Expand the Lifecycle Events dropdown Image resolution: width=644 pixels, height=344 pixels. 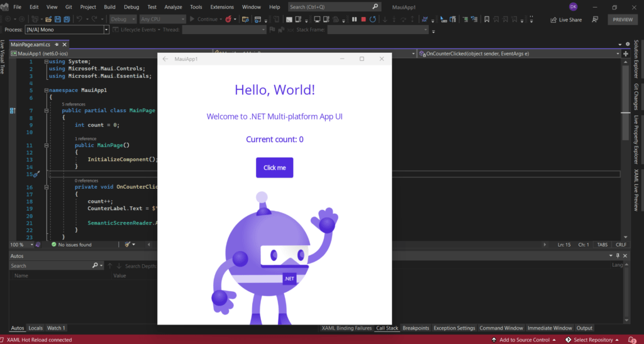[136, 30]
